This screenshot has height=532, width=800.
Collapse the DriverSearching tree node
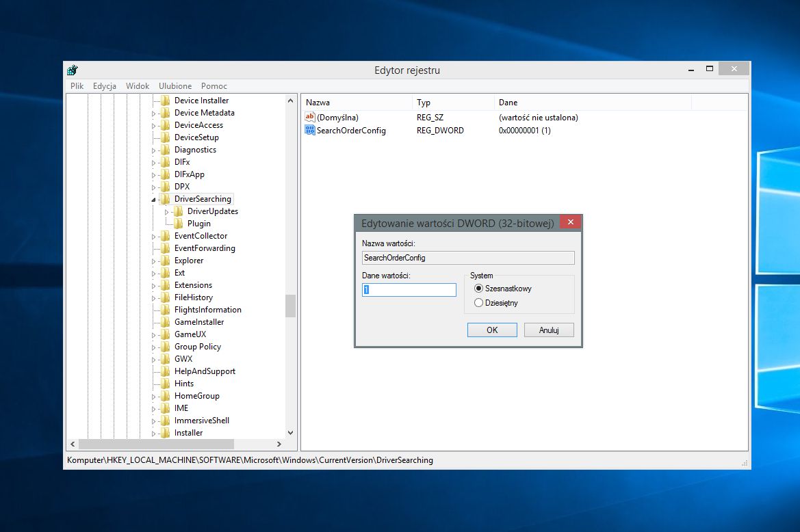(x=154, y=199)
